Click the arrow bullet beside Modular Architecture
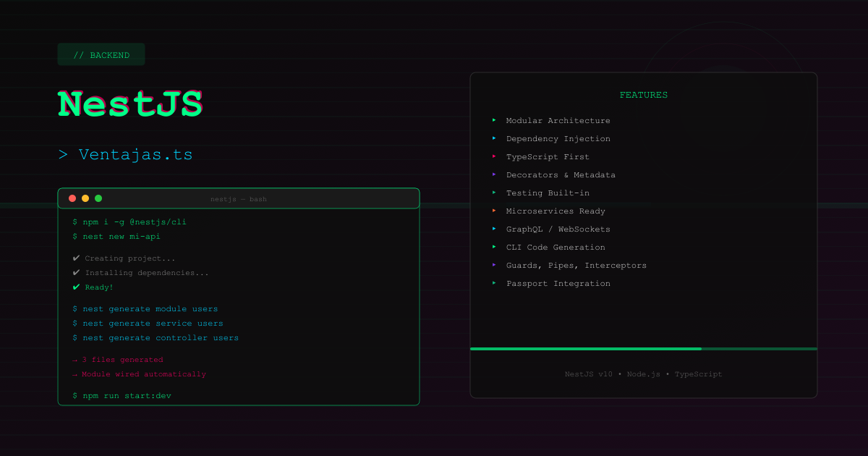868x456 pixels. 494,120
